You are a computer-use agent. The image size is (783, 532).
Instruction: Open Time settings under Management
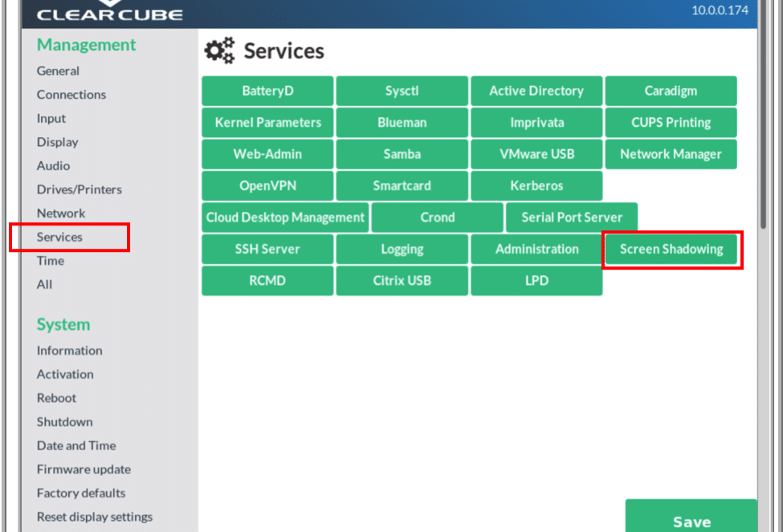pyautogui.click(x=51, y=261)
